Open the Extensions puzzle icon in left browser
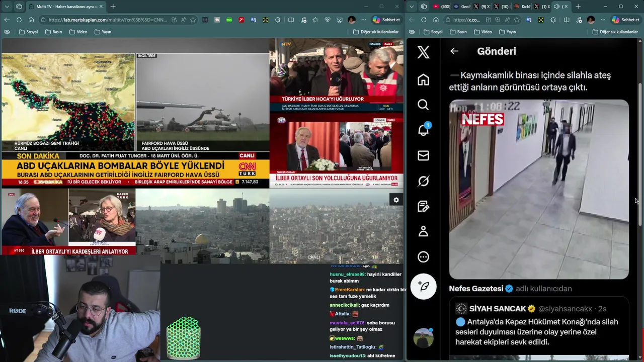 coord(278,20)
